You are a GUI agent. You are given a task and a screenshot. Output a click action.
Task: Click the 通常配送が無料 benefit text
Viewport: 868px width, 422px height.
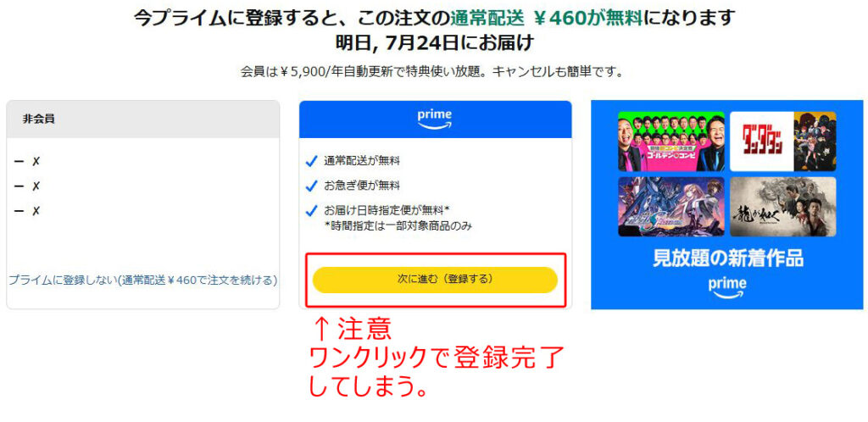[x=361, y=161]
